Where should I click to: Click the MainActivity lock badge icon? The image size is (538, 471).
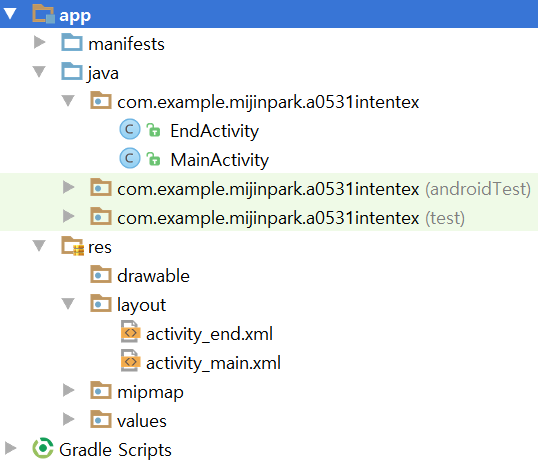153,158
